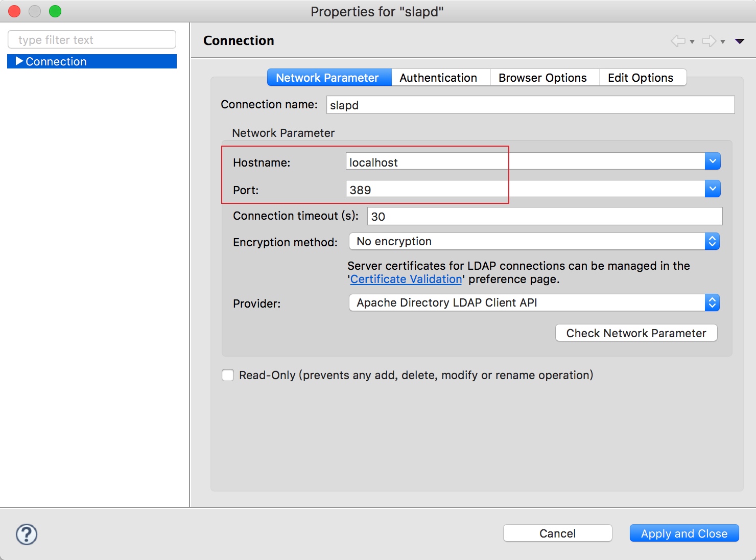Open the Certificate Validation link
This screenshot has height=560, width=756.
tap(406, 279)
